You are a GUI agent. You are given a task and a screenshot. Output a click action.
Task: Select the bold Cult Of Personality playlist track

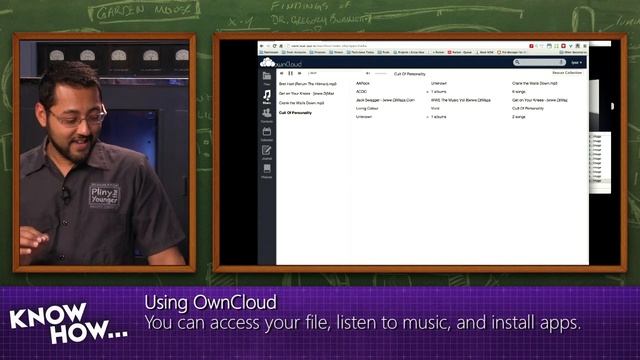point(296,113)
